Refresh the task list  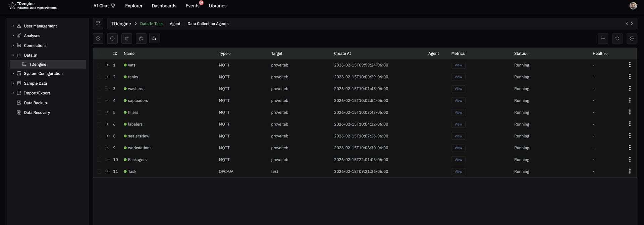coord(617,39)
